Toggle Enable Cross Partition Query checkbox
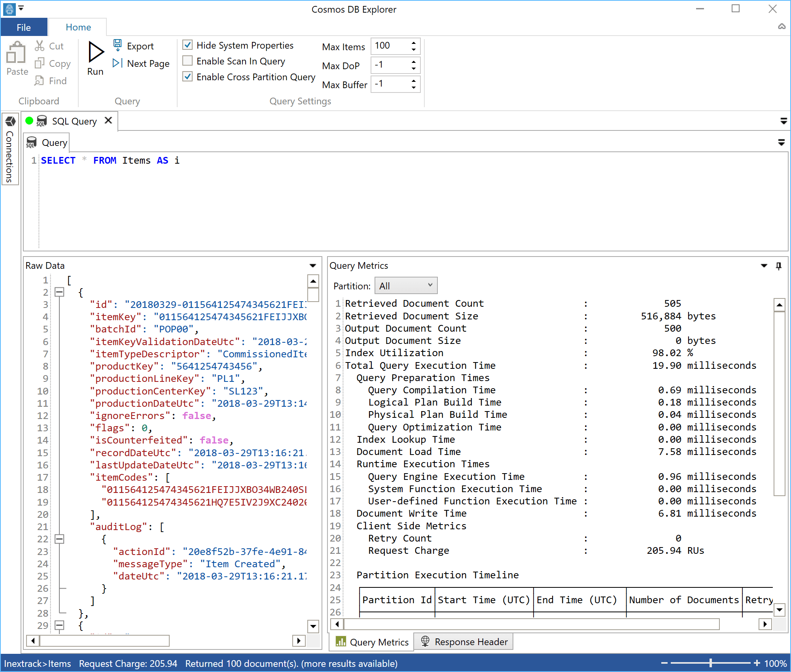 pyautogui.click(x=188, y=77)
